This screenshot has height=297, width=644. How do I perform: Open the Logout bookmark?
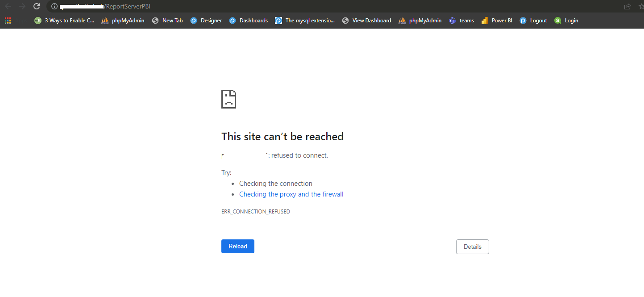(x=533, y=21)
